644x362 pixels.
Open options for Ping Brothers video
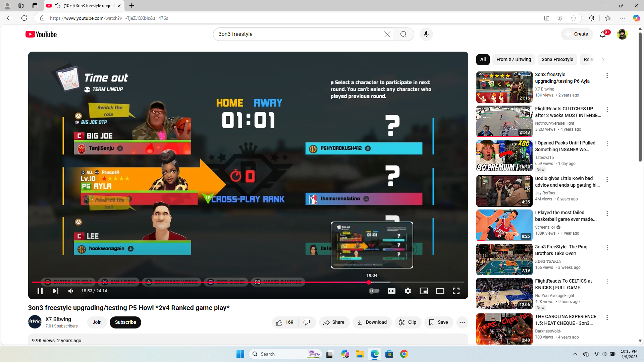(607, 248)
